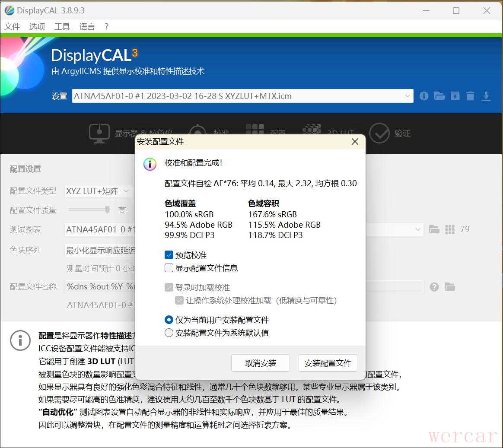Click the download/install profile arrow icon
The image size is (503, 448).
(486, 96)
